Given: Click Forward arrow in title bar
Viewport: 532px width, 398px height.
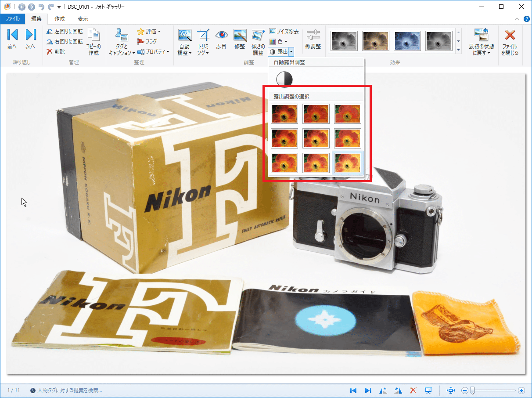Looking at the screenshot, I should [x=31, y=7].
